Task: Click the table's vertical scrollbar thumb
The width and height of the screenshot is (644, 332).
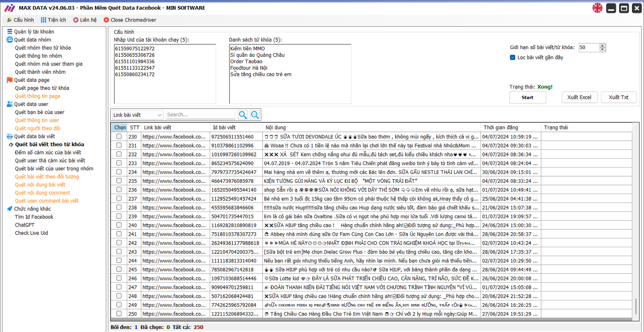Action: [x=636, y=306]
